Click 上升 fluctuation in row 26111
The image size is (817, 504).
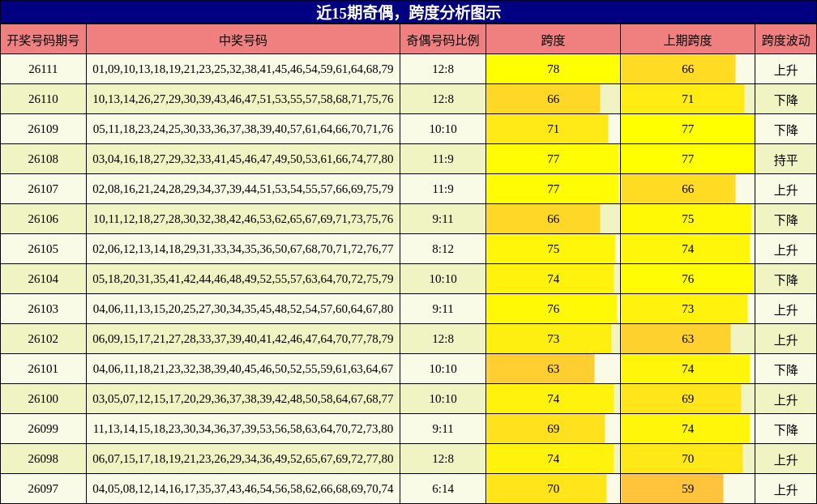pyautogui.click(x=785, y=70)
